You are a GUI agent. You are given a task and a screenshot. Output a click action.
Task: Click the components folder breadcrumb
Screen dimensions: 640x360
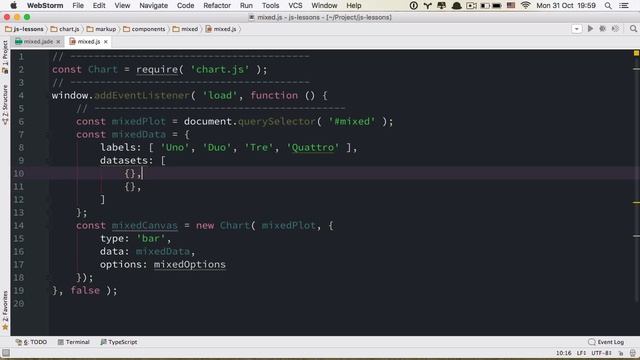[x=144, y=29]
